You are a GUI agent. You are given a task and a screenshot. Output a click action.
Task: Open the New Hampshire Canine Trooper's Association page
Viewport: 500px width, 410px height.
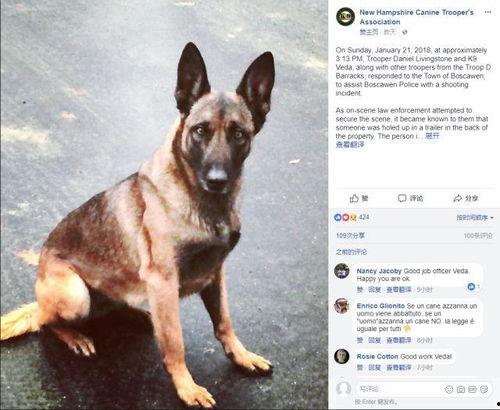pyautogui.click(x=416, y=17)
